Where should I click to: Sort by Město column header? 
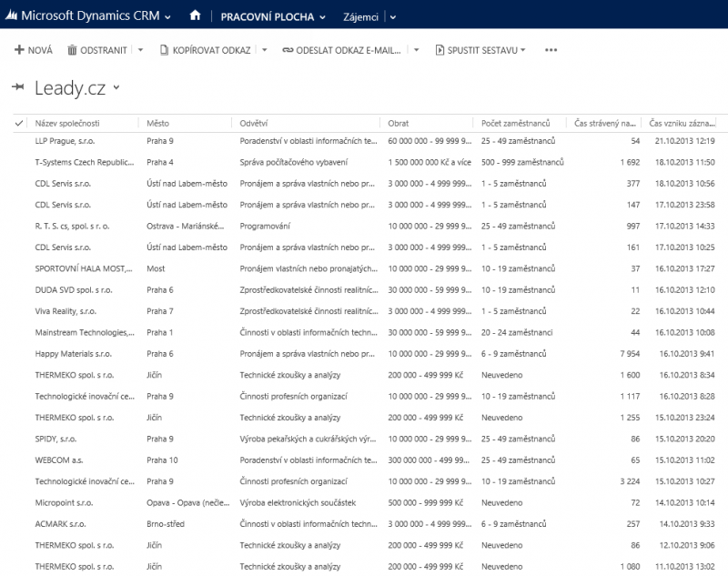[157, 123]
